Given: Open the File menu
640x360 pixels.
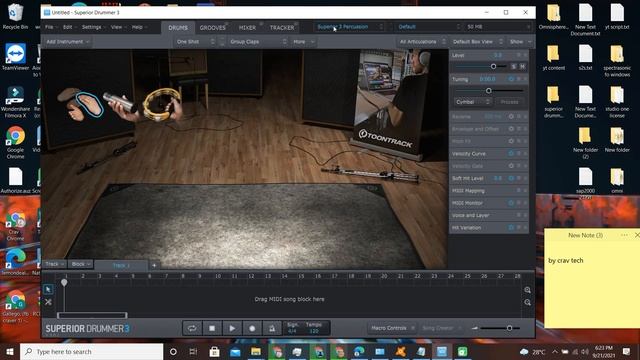Looking at the screenshot, I should (51, 27).
